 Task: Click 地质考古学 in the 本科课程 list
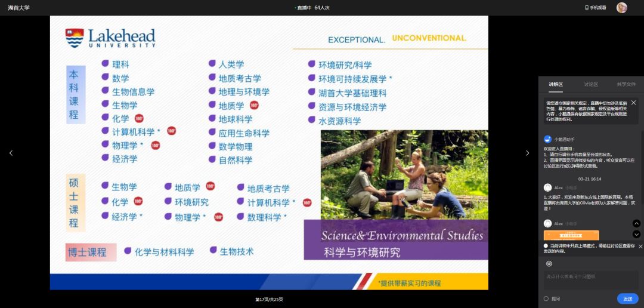(240, 79)
